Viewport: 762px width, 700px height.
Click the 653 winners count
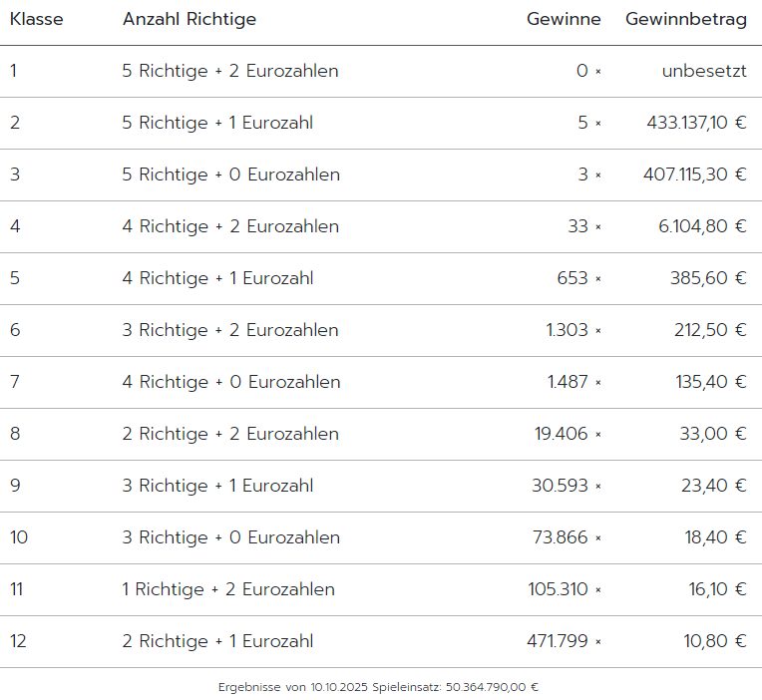point(572,278)
